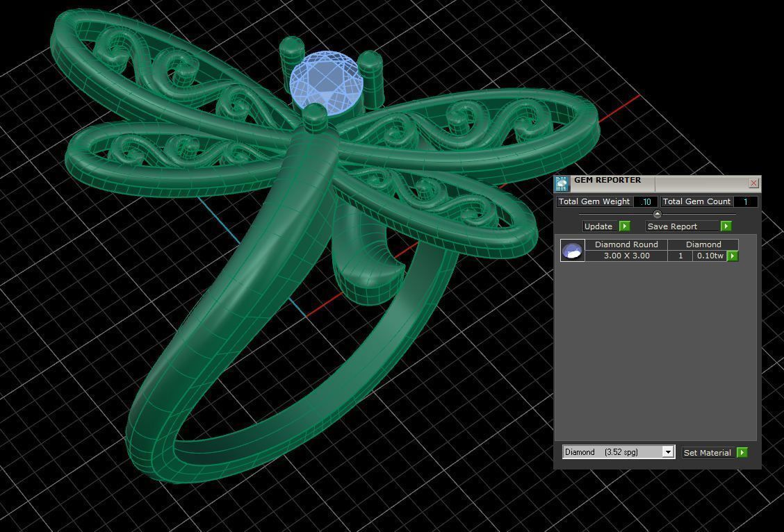Screen dimensions: 784x532
Task: Click the Gem Reporter panel icon
Action: coord(562,184)
